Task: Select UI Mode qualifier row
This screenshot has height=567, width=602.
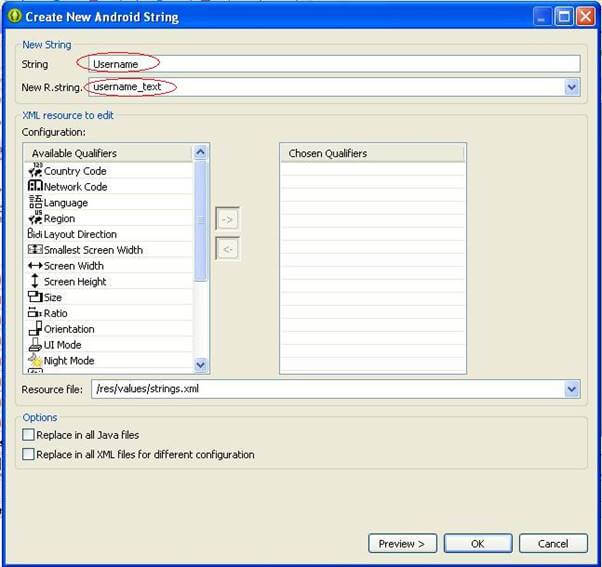Action: (108, 344)
